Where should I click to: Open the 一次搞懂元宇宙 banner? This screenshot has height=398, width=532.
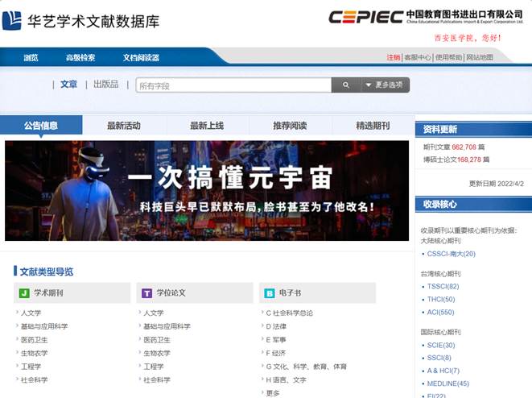point(207,190)
